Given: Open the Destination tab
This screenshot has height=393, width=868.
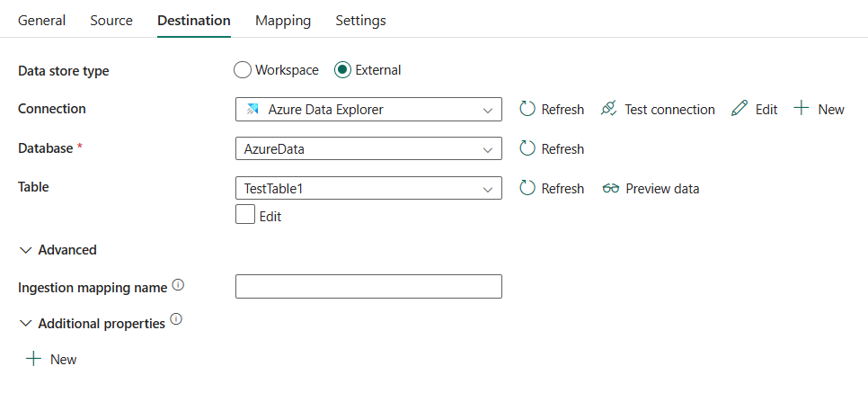Looking at the screenshot, I should tap(194, 21).
